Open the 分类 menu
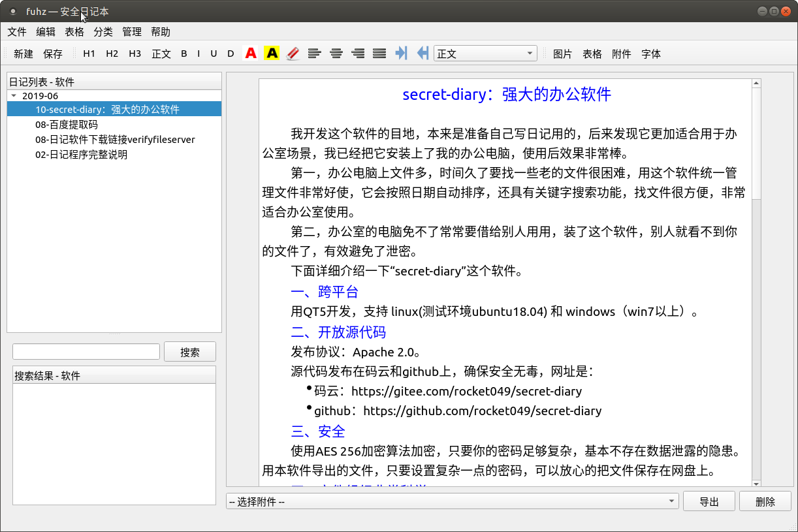 click(103, 31)
